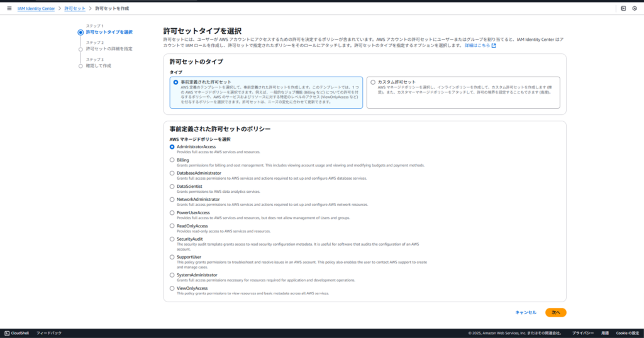Choose the DatabaseAdministrator policy radio

click(x=172, y=173)
